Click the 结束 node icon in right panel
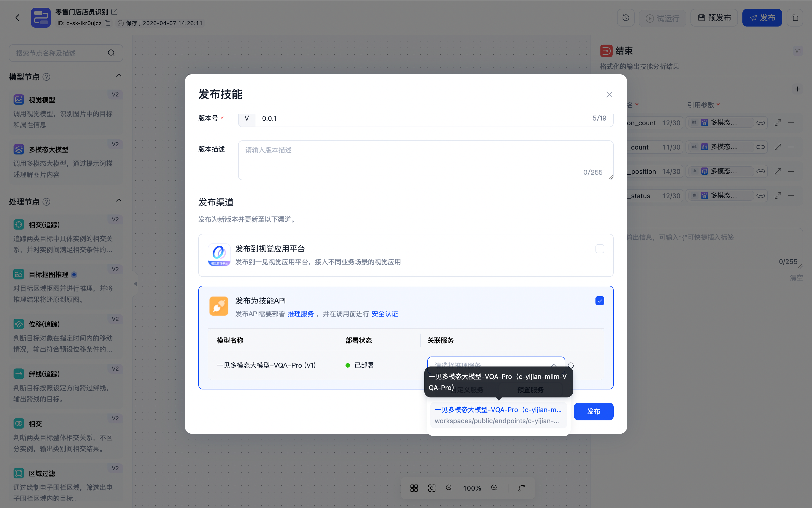The width and height of the screenshot is (812, 508). [606, 51]
